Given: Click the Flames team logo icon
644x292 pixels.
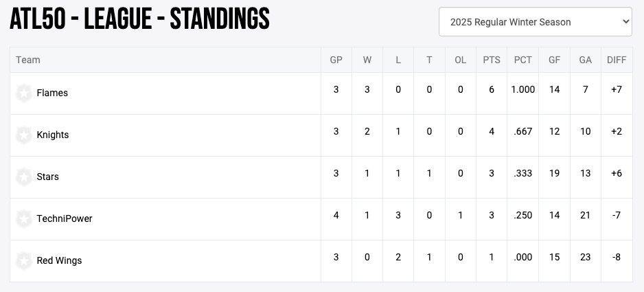Looking at the screenshot, I should (24, 93).
